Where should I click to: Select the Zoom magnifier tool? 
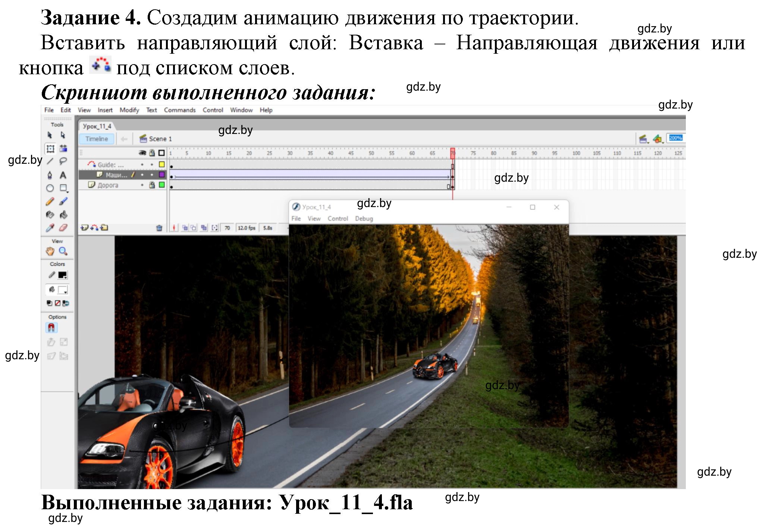click(x=63, y=251)
